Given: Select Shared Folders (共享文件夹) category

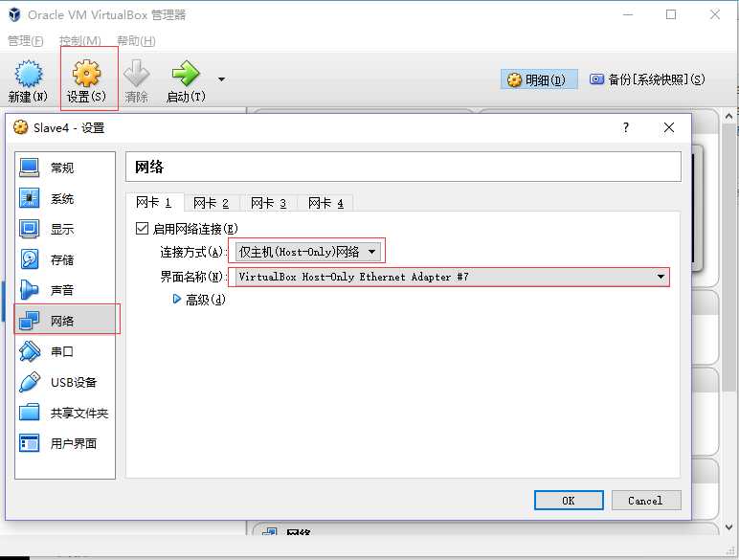Looking at the screenshot, I should (65, 413).
